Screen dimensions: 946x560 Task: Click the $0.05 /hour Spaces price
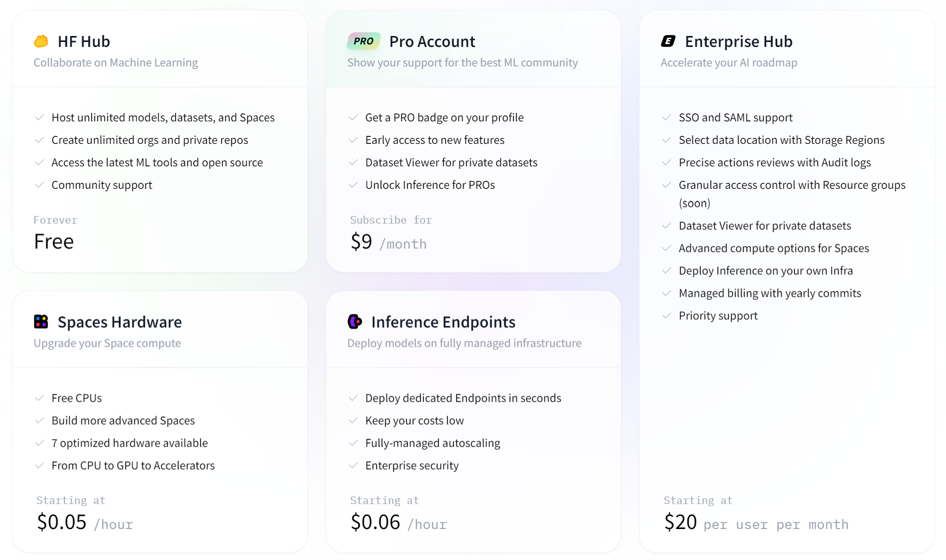[85, 523]
